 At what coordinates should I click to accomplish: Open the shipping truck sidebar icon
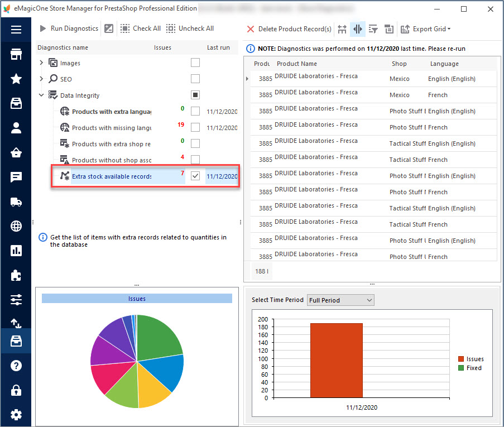coord(16,202)
